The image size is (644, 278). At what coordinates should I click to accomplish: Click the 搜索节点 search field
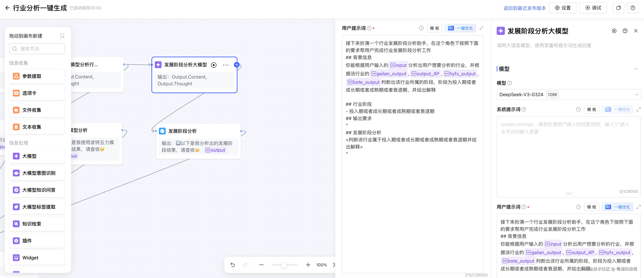coord(37,49)
